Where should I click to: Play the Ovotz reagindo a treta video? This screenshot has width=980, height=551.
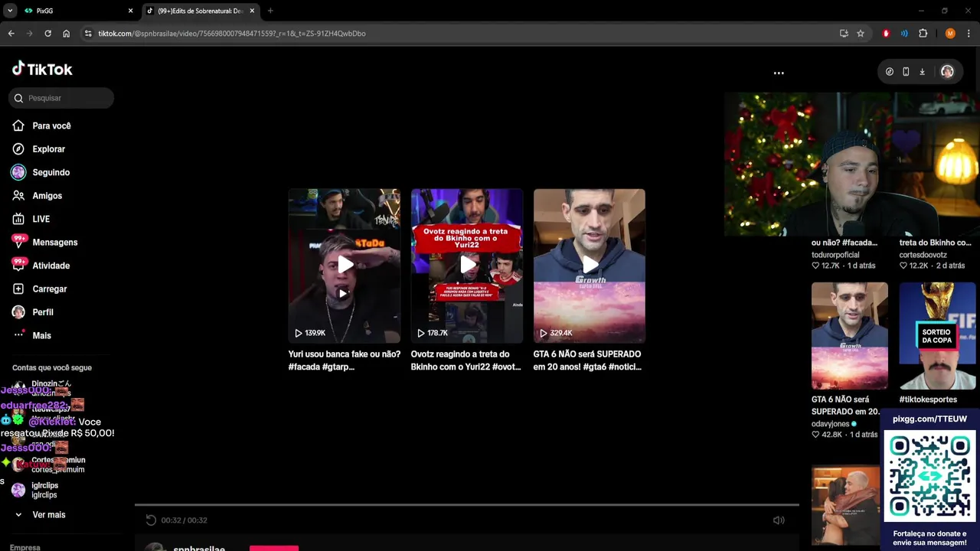[467, 266]
